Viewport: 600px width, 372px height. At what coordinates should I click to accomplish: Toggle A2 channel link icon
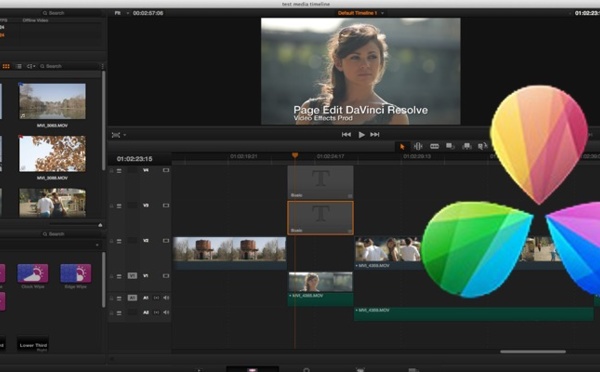tap(156, 313)
